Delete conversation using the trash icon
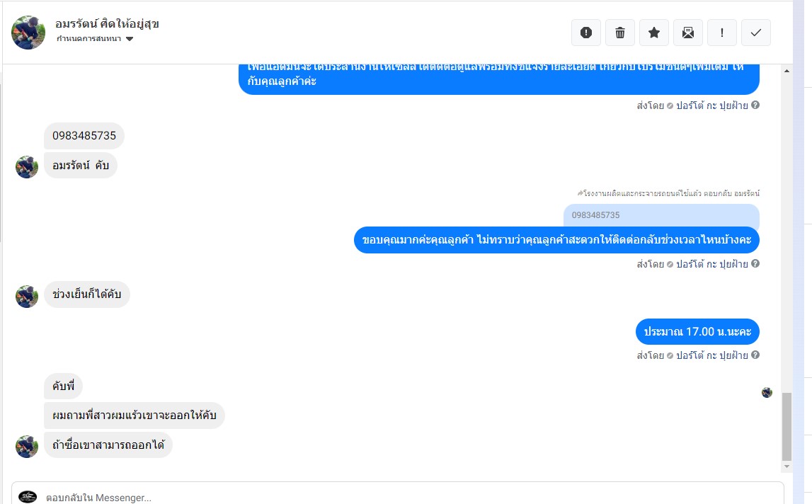The width and height of the screenshot is (812, 504). coord(620,33)
